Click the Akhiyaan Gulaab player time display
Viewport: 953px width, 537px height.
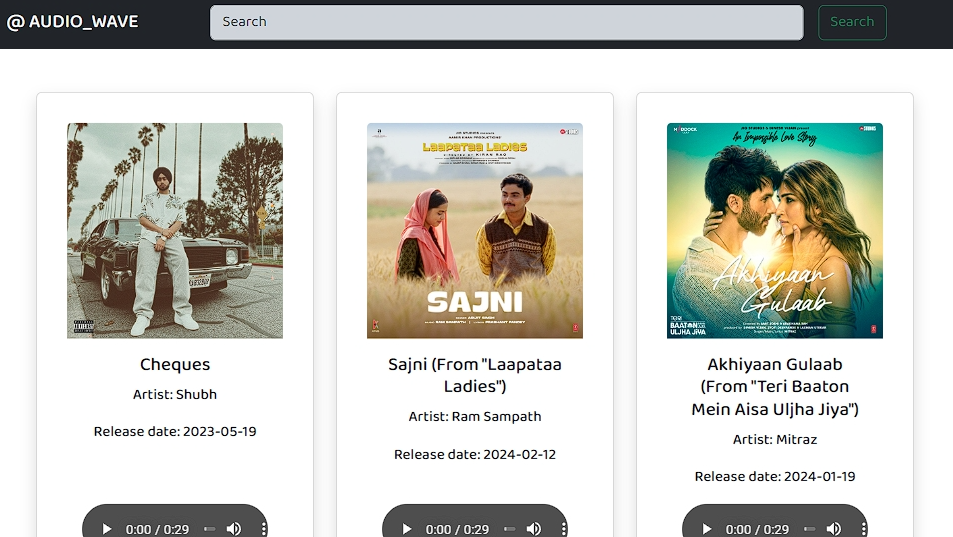757,530
